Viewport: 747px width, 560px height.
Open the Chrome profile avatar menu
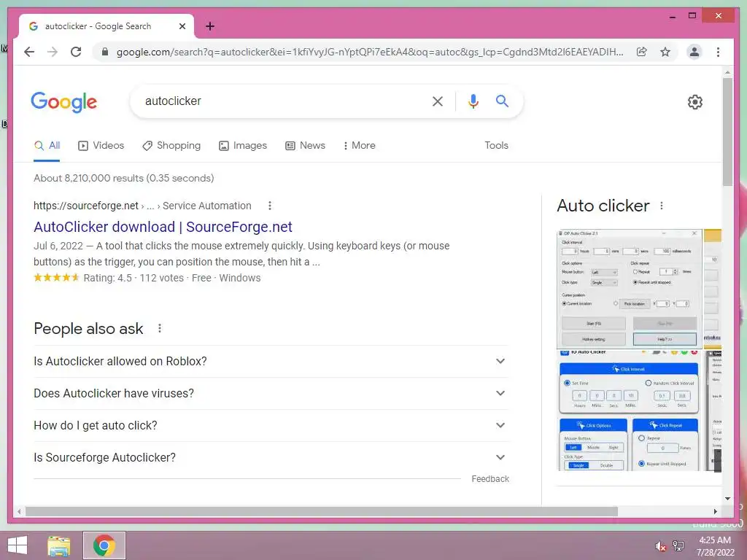click(x=694, y=52)
